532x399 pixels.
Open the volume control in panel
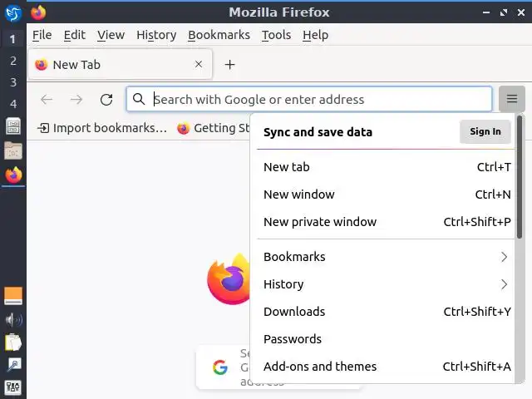pyautogui.click(x=13, y=319)
